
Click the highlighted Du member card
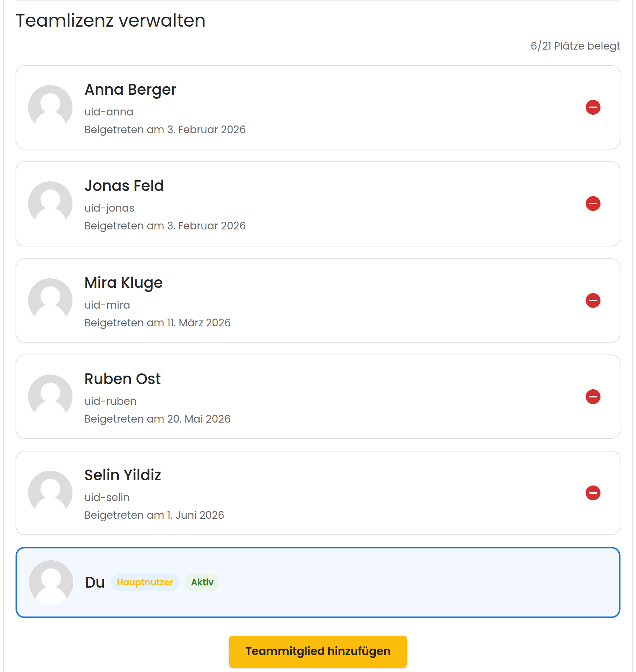pos(318,582)
